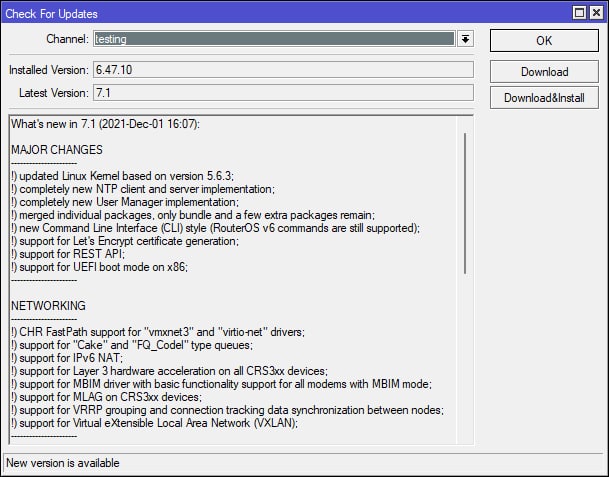
Task: Click the 'merged individual packages' line
Action: click(193, 215)
